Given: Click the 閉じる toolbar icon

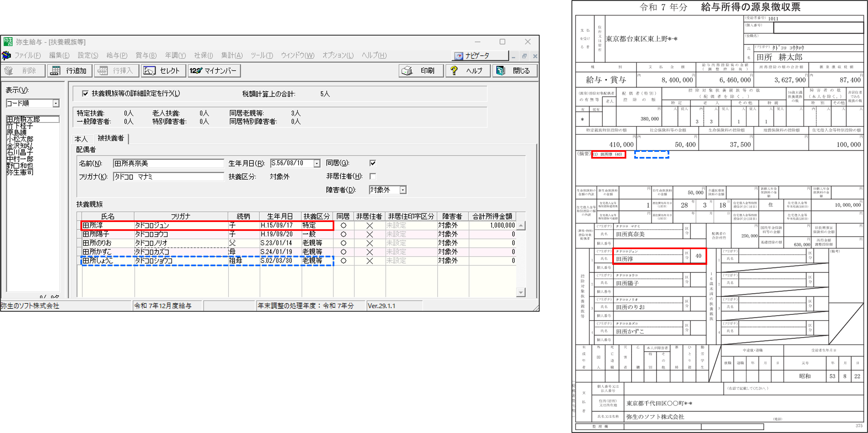Looking at the screenshot, I should point(501,71).
